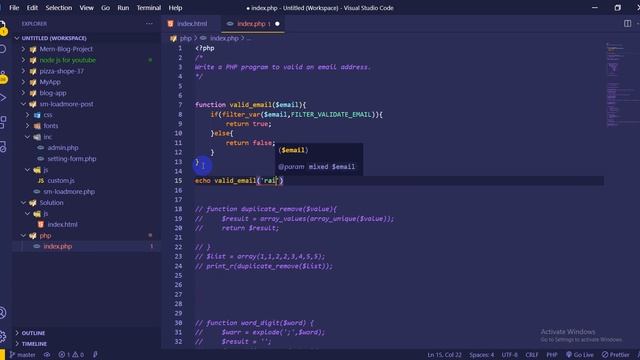The width and height of the screenshot is (640, 360).
Task: Click the Prettier status item
Action: click(x=616, y=355)
